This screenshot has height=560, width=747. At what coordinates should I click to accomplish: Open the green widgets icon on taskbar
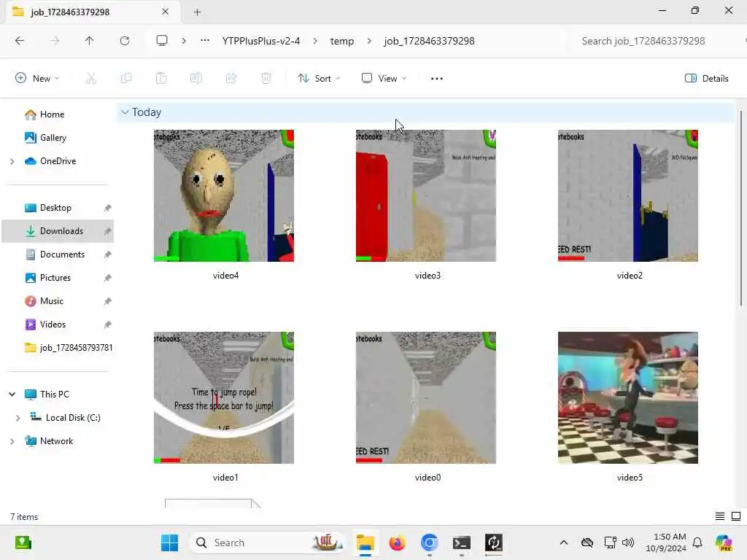pyautogui.click(x=23, y=542)
